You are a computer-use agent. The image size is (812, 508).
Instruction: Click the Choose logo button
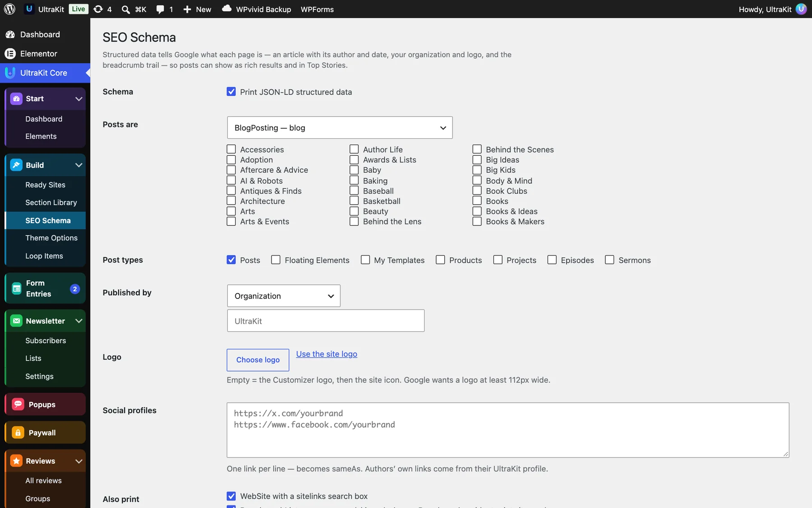258,360
